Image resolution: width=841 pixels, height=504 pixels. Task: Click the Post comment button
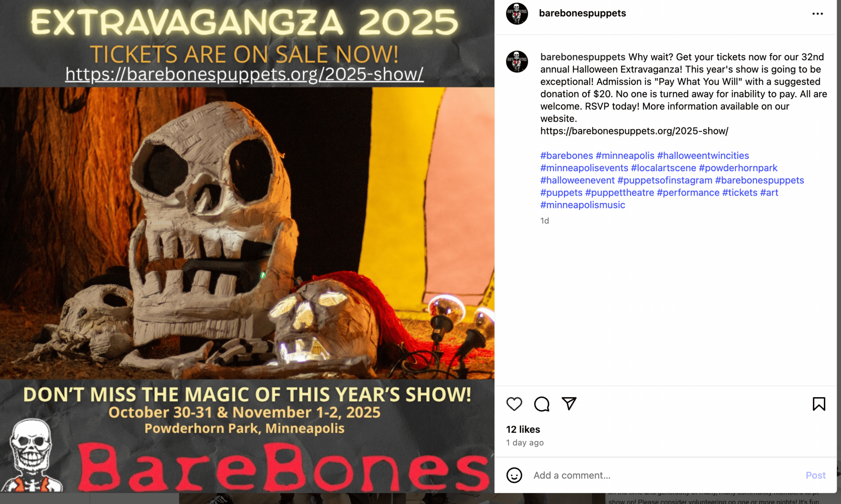tap(816, 475)
